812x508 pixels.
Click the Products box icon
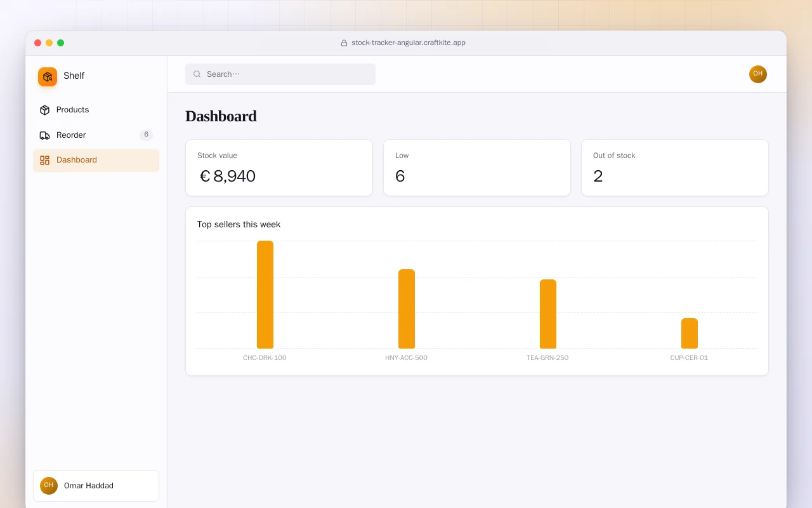tap(44, 110)
